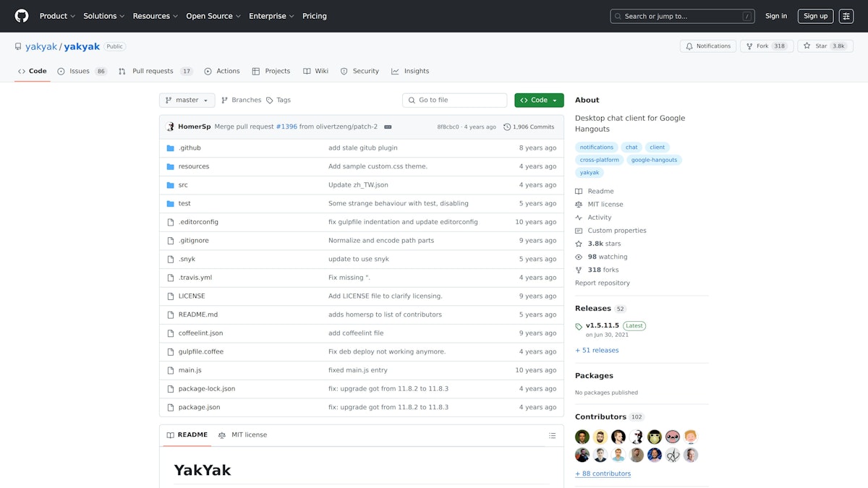Open notifications via the bell icon
Viewport: 868px width, 488px height.
tap(692, 46)
